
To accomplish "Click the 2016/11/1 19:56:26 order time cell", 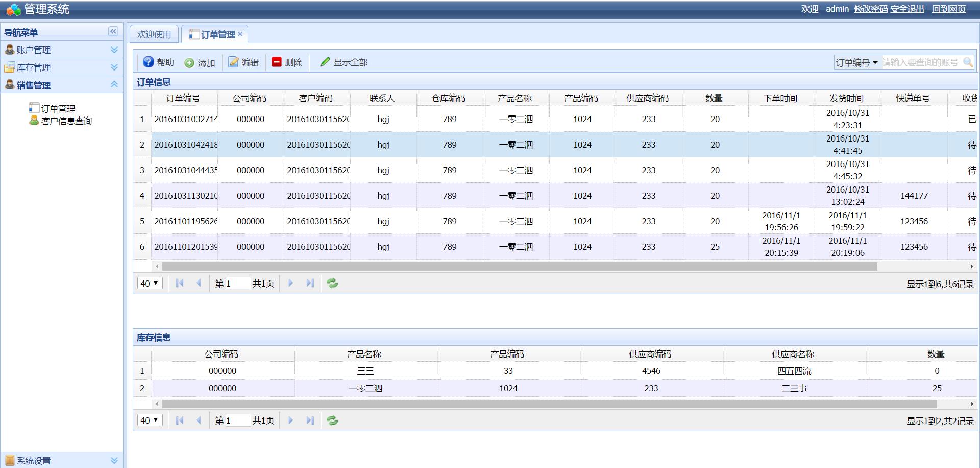I will click(781, 221).
